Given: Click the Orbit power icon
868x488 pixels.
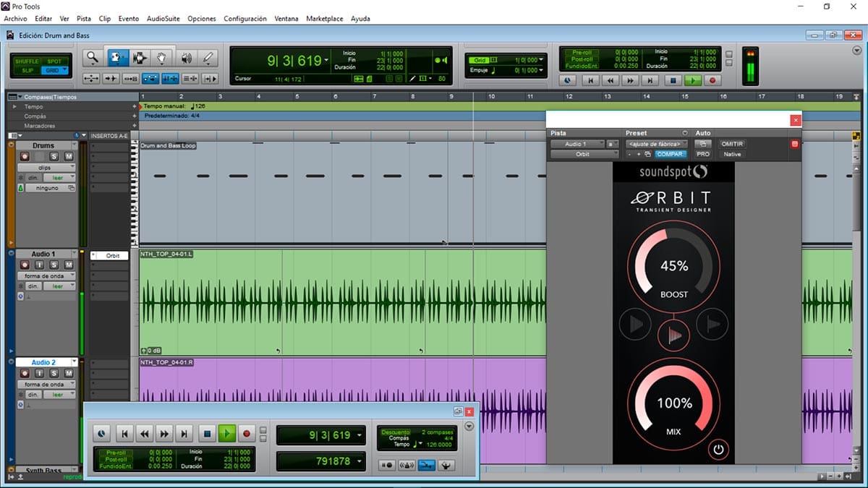Looking at the screenshot, I should pyautogui.click(x=718, y=450).
